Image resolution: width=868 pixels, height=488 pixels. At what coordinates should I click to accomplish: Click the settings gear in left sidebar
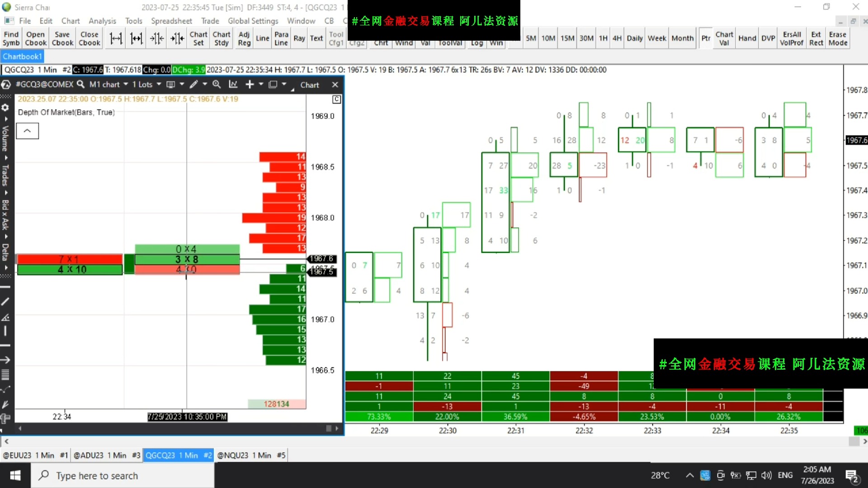[x=5, y=108]
